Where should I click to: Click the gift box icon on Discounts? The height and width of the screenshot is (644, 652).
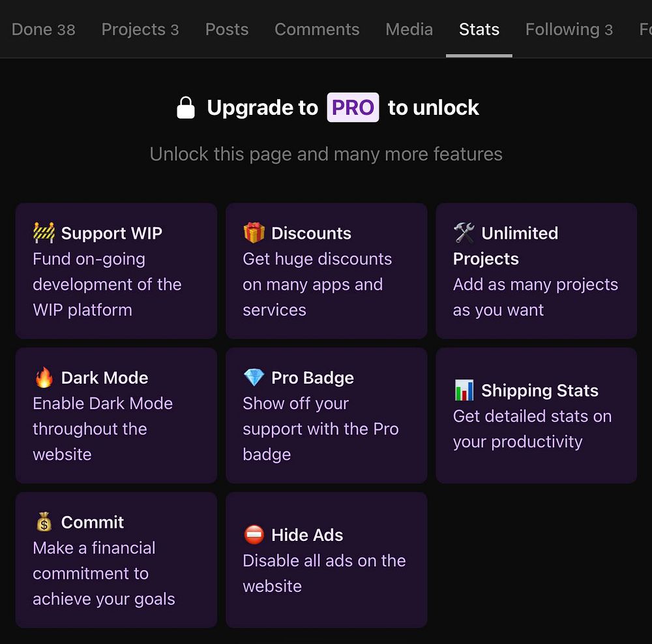(254, 233)
